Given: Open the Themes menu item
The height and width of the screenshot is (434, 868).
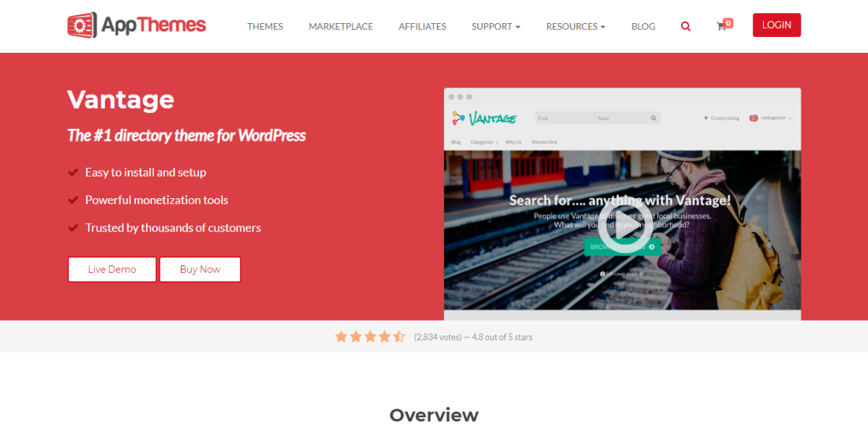Looking at the screenshot, I should click(265, 26).
